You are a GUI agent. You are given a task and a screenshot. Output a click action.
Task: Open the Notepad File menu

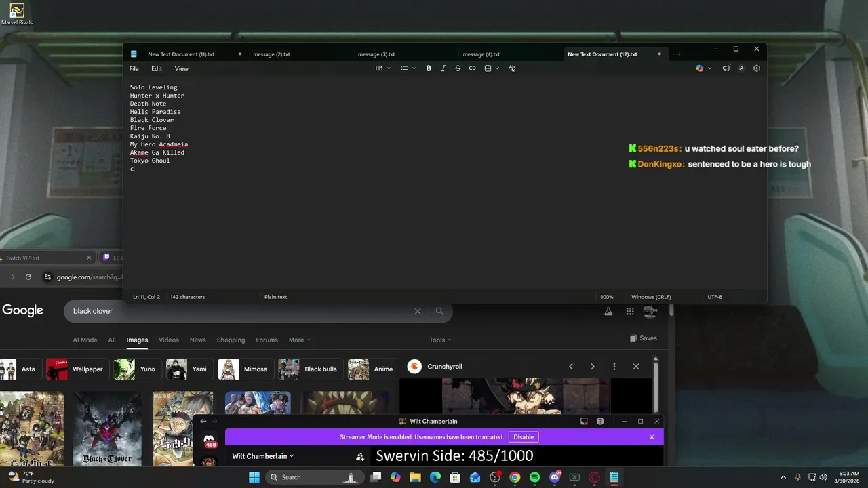pos(134,68)
